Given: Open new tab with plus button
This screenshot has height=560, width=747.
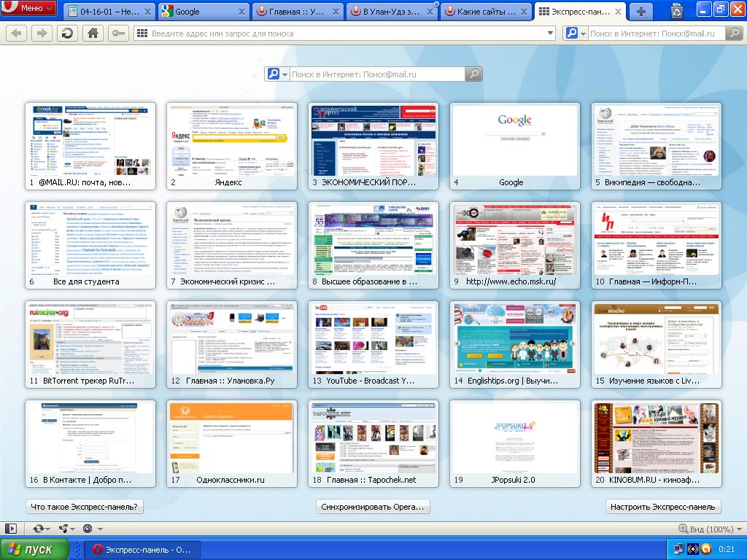Looking at the screenshot, I should (640, 12).
